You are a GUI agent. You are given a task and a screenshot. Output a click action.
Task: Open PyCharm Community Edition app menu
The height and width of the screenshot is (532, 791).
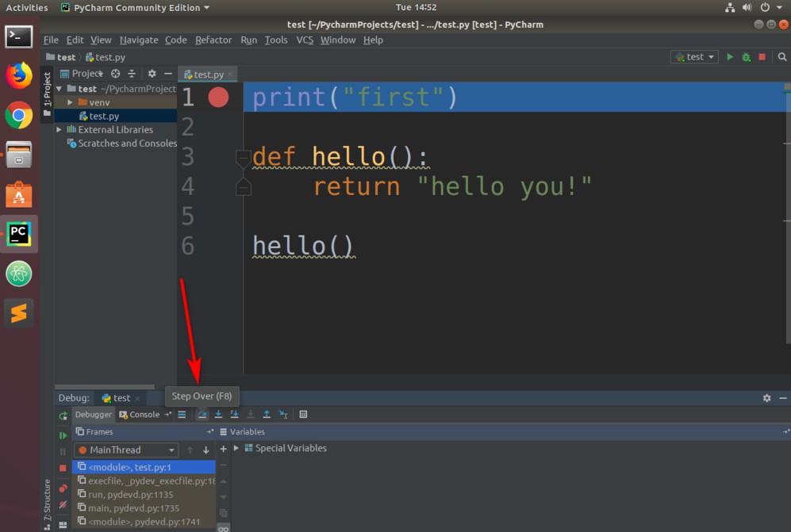click(x=135, y=8)
